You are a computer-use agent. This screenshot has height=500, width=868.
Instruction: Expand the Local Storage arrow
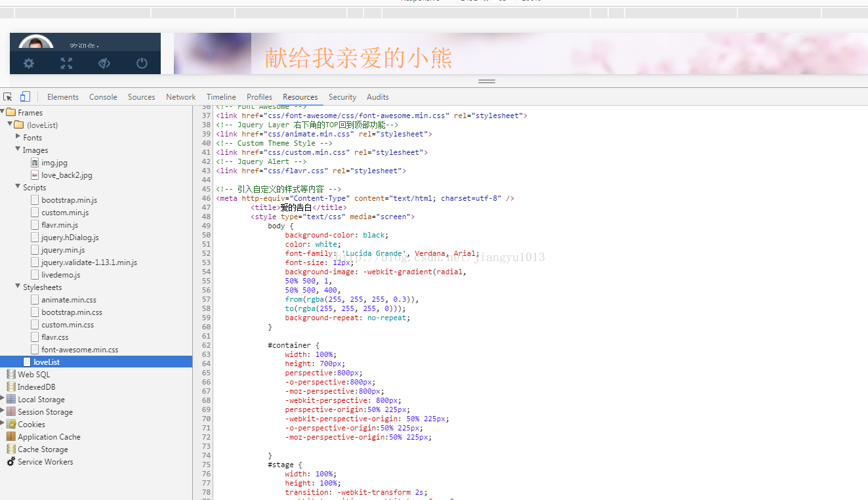(3, 398)
